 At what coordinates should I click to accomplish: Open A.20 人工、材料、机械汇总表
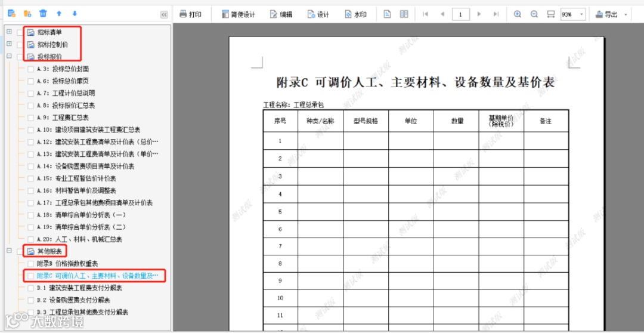point(79,239)
